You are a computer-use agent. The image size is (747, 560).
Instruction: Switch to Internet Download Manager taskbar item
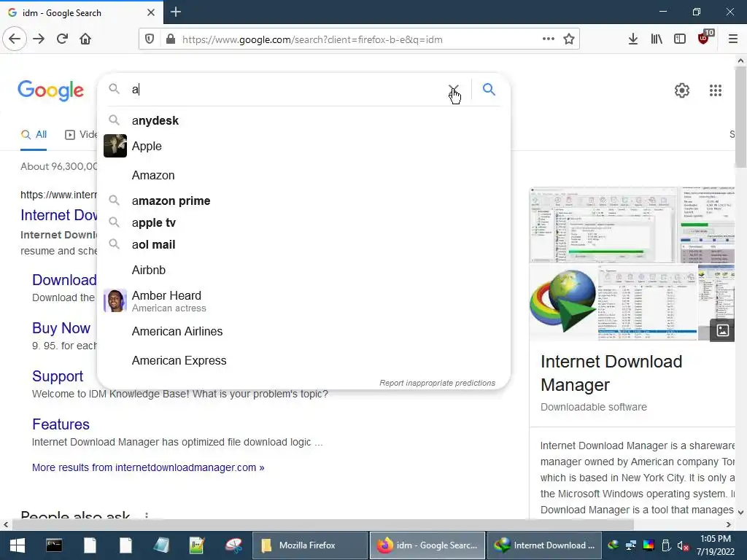(x=544, y=545)
